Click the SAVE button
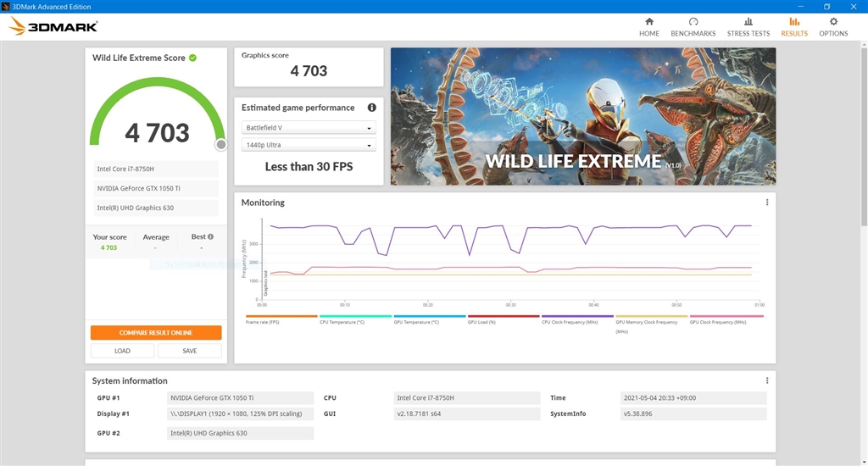 coord(189,351)
